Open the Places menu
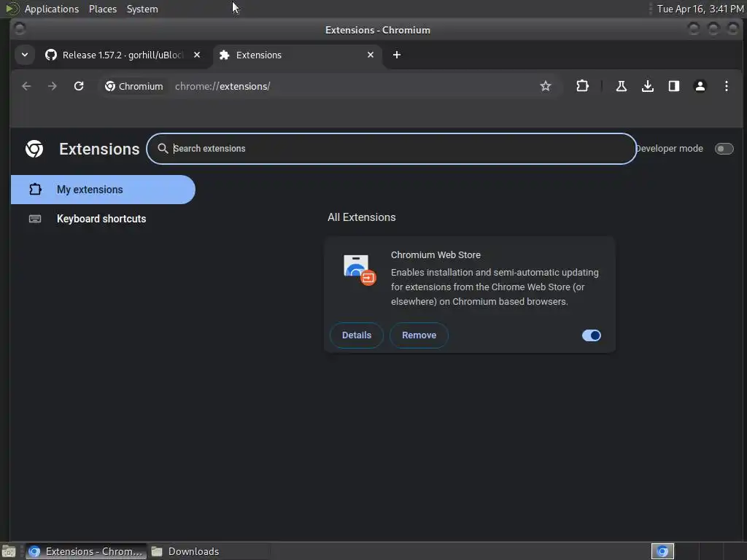 pos(102,9)
